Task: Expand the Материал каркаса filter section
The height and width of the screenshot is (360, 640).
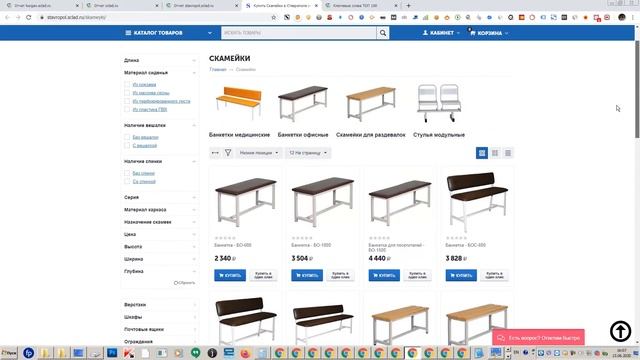Action: pos(160,209)
